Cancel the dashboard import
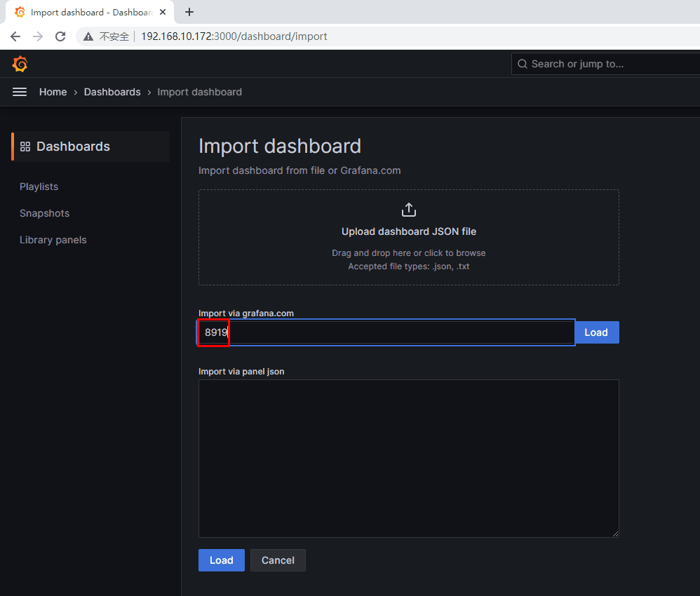700x596 pixels. click(278, 560)
